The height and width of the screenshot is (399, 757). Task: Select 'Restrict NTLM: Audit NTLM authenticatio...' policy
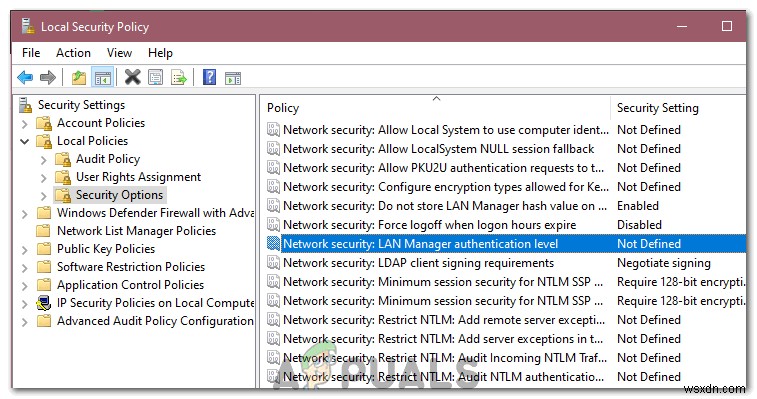[x=443, y=377]
